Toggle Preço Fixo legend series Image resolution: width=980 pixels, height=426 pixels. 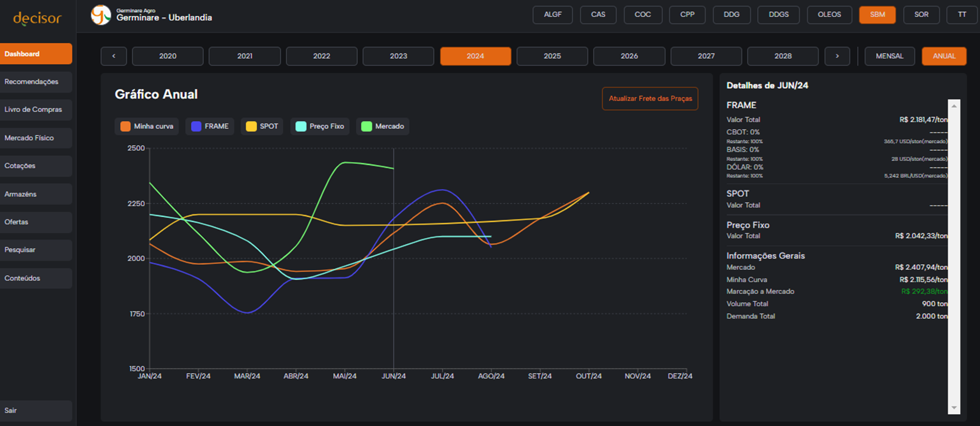[320, 127]
